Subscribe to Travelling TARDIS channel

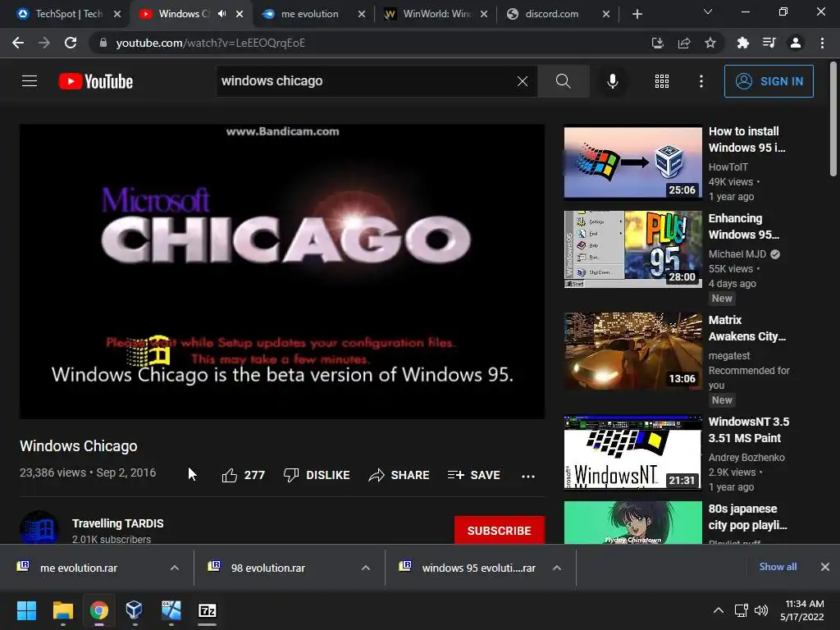[x=500, y=531]
